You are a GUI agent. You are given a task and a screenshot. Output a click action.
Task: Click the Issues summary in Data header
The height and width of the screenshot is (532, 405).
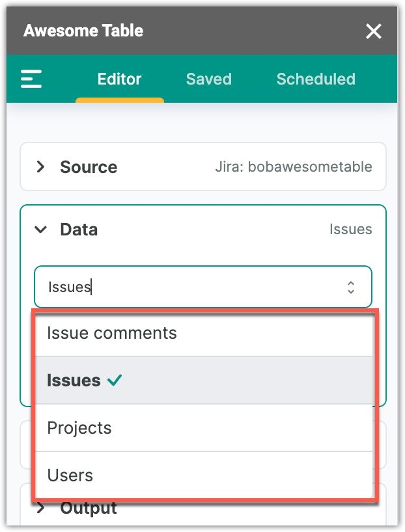(x=350, y=230)
